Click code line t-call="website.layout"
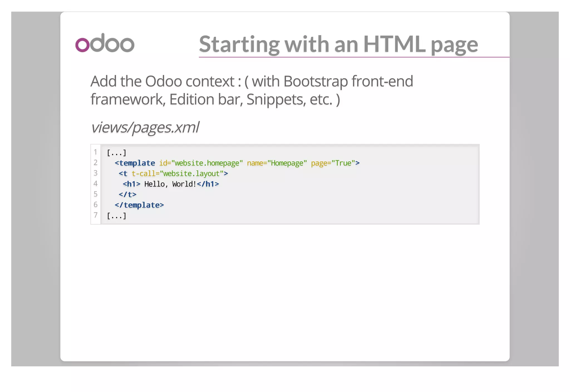 pyautogui.click(x=173, y=173)
